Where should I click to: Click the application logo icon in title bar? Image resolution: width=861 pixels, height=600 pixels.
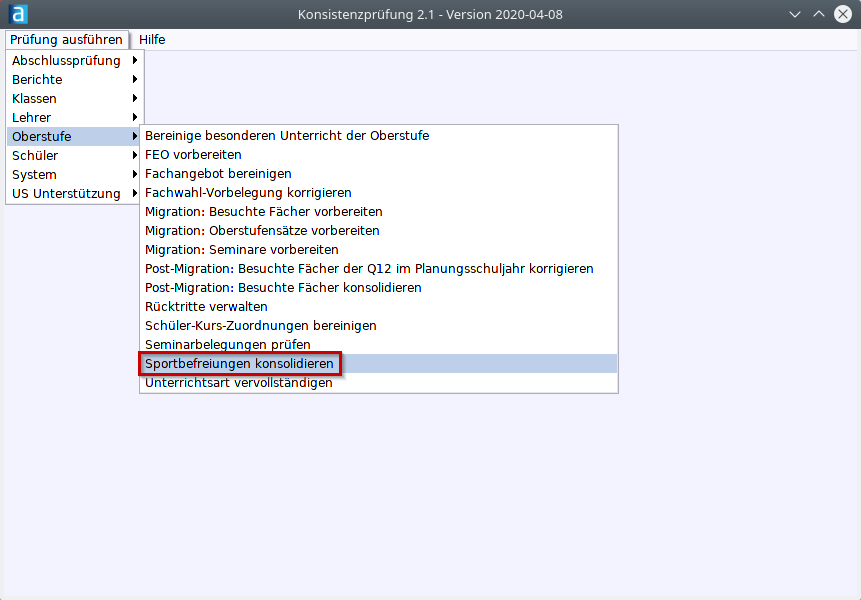[x=18, y=14]
